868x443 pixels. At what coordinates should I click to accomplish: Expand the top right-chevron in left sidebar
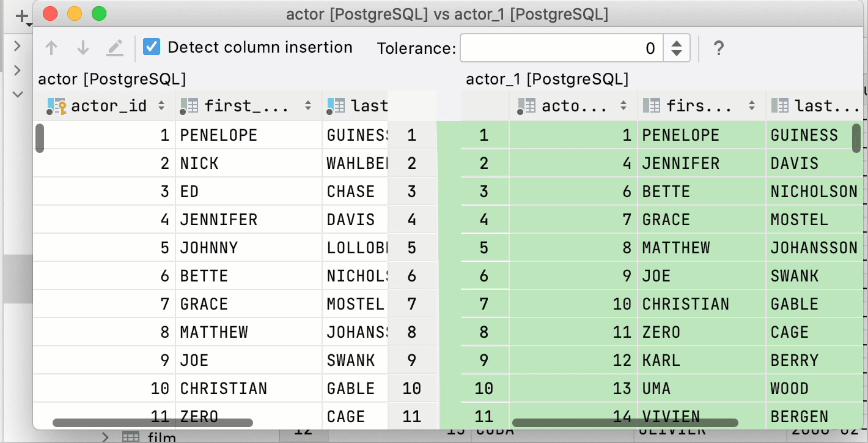click(18, 46)
